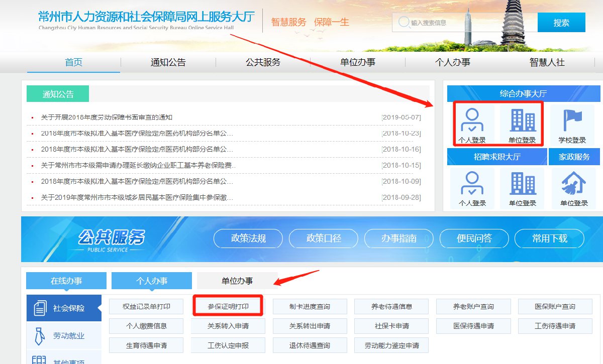Open 养老待遇信息 service

[392, 306]
